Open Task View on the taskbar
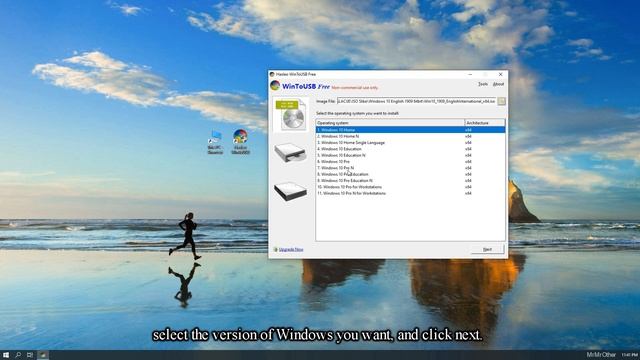Viewport: 640px width, 360px height. click(30, 355)
